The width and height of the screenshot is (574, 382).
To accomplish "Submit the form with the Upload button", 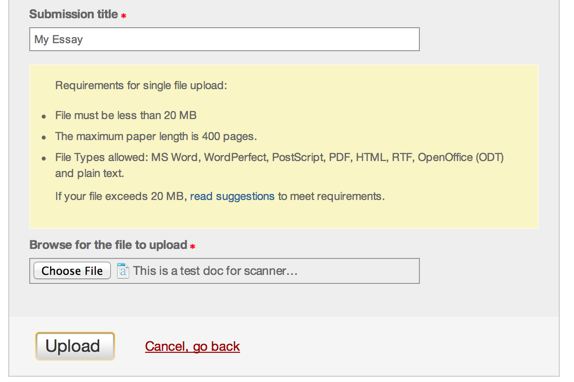I will tap(75, 346).
